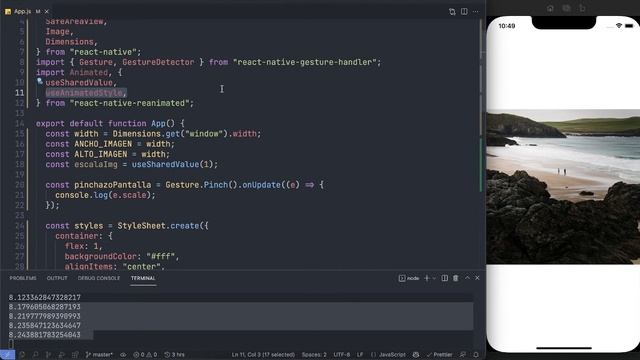Take simulator screenshot with camera icon
Viewport: 640px width, 360px height.
566,8
